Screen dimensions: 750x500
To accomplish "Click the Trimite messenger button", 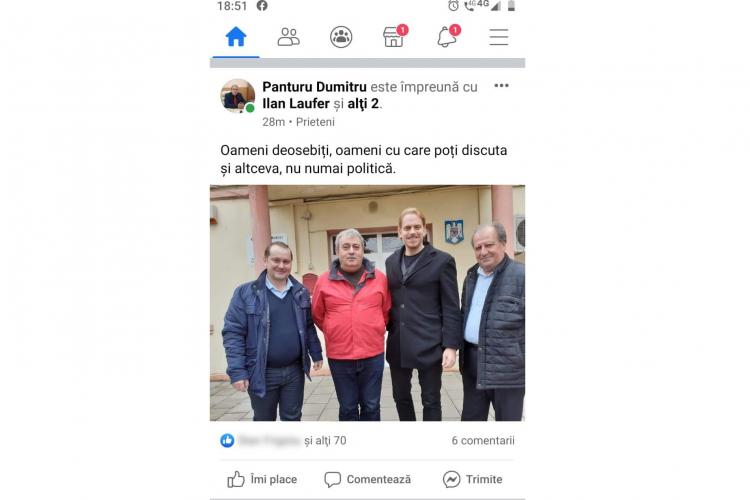I will coord(473,479).
